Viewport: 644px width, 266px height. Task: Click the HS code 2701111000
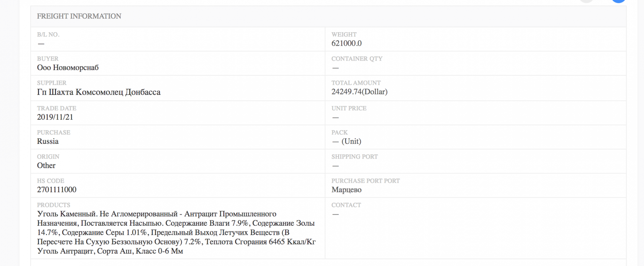57,190
